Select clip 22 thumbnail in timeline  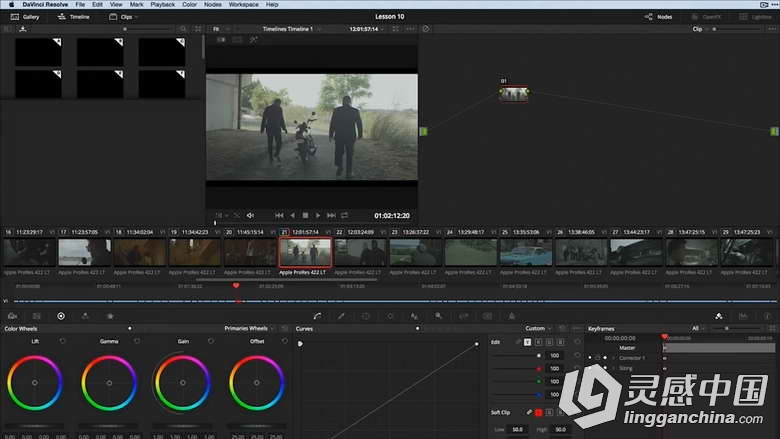click(x=360, y=253)
